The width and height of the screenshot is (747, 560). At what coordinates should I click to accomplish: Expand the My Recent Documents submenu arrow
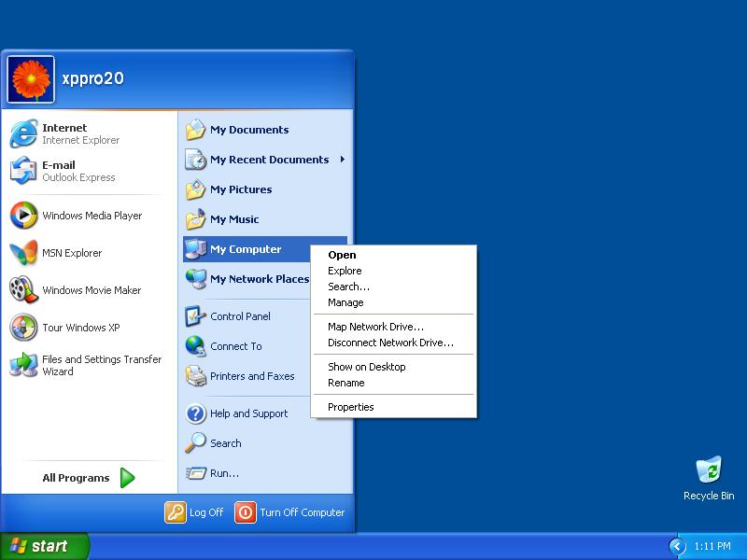342,160
